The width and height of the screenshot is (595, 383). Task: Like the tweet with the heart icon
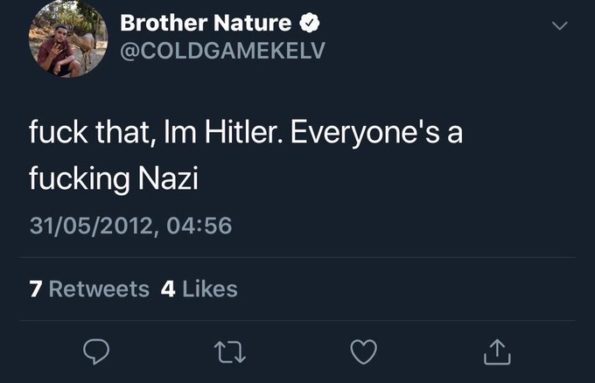click(x=364, y=352)
